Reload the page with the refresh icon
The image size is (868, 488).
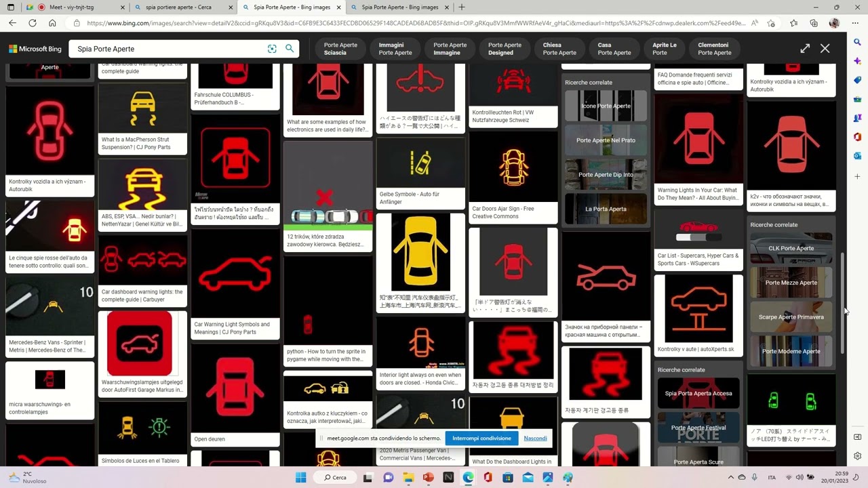[32, 23]
